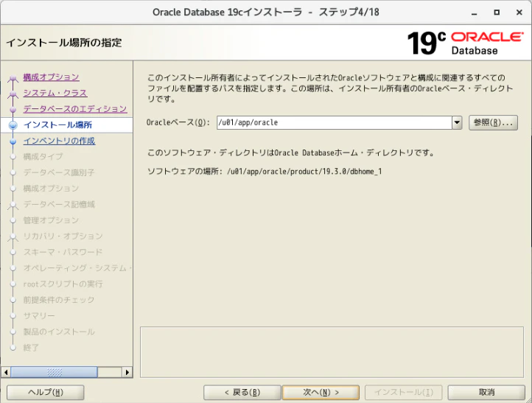The height and width of the screenshot is (403, 532).
Task: Open the データベースのエディション step
Action: pos(75,109)
